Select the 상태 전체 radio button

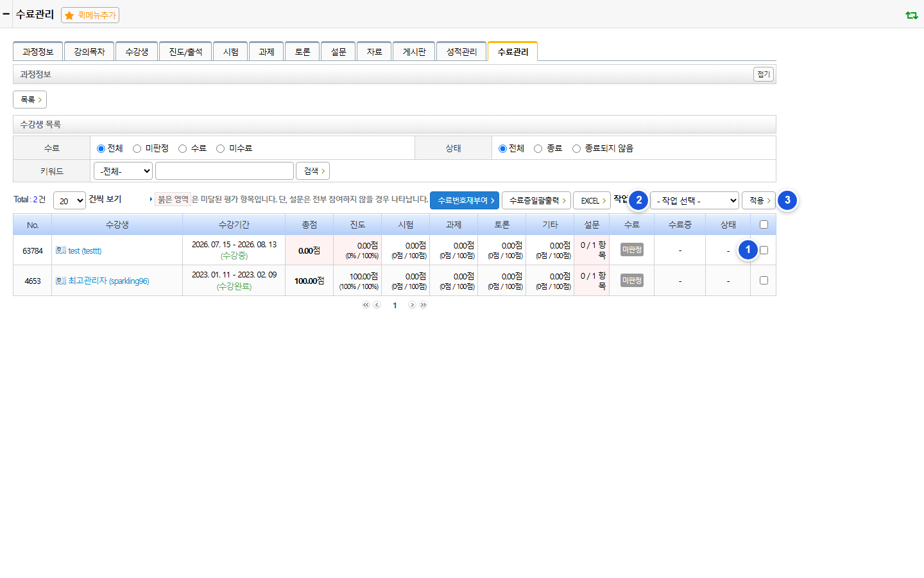[x=502, y=148]
